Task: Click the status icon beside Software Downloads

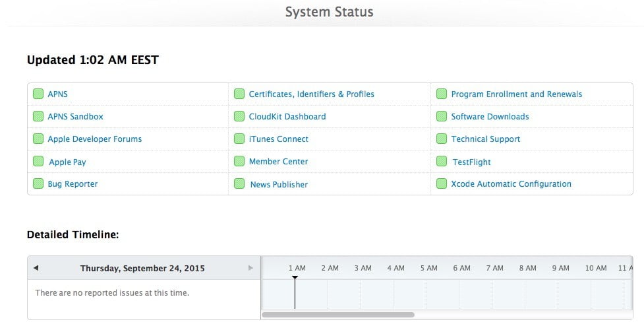Action: coord(442,117)
